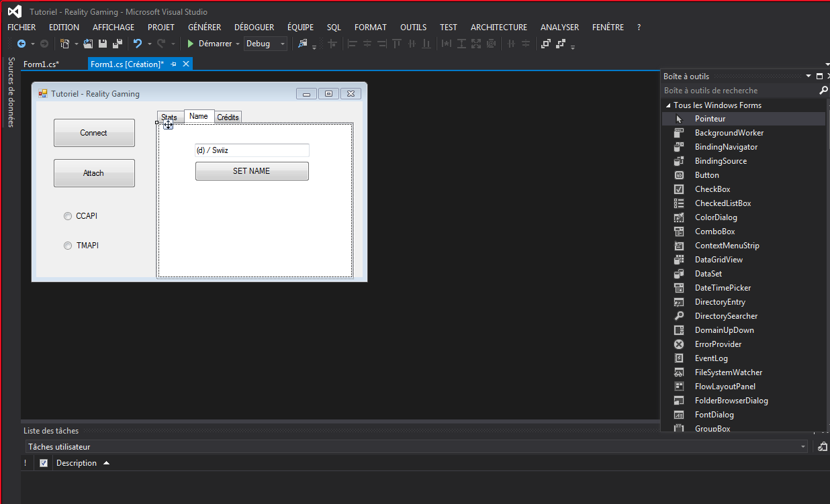
Task: Select the Pointeur tool in the toolbox
Action: pyautogui.click(x=743, y=119)
